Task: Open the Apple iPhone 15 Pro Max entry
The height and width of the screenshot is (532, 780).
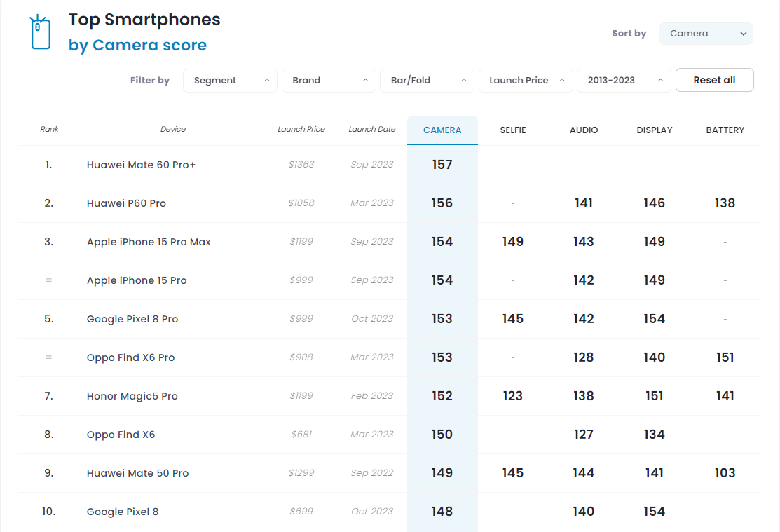Action: (149, 242)
